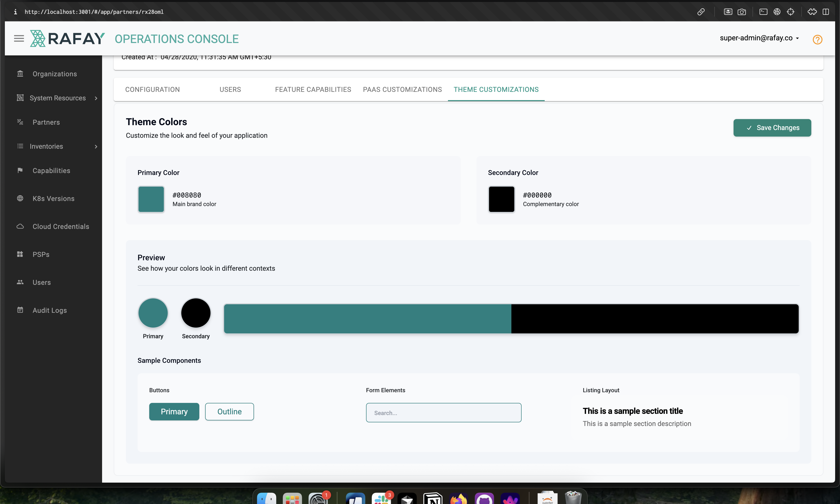Click the #008080 hex value
The width and height of the screenshot is (840, 504).
pyautogui.click(x=187, y=195)
